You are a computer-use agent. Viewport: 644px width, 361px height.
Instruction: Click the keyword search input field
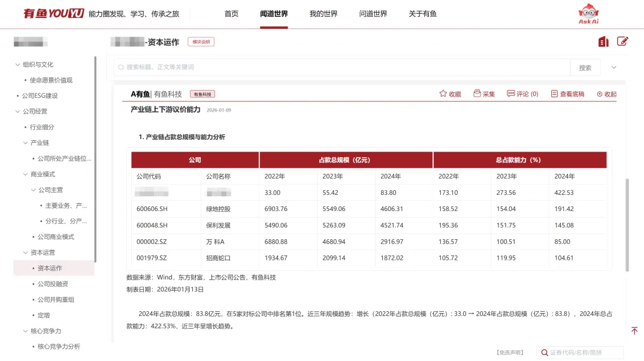click(x=341, y=67)
